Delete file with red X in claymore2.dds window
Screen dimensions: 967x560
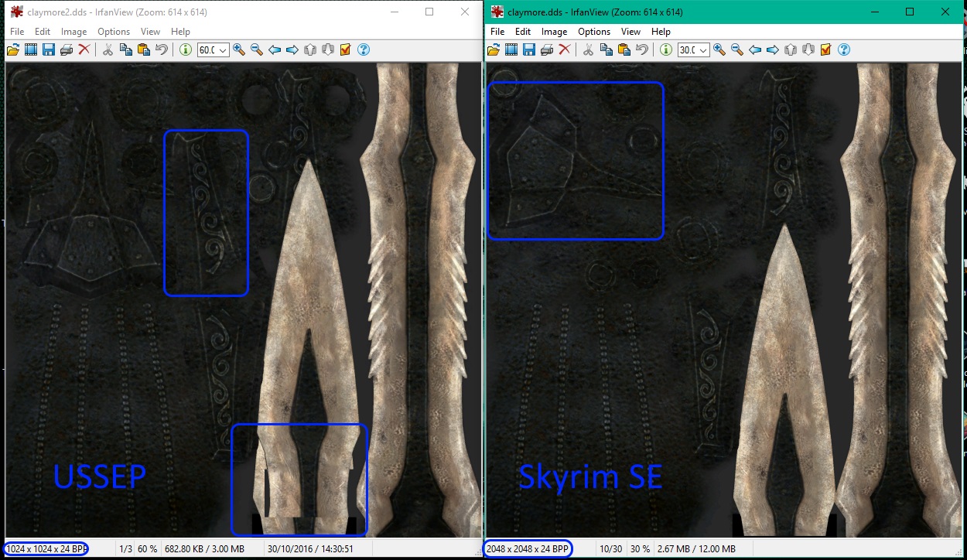(84, 50)
